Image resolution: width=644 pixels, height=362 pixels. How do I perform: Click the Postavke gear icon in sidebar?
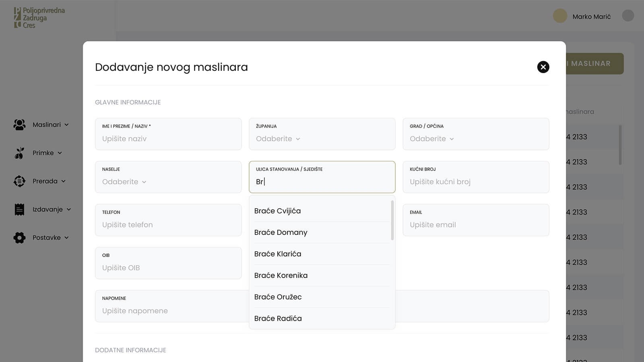19,237
